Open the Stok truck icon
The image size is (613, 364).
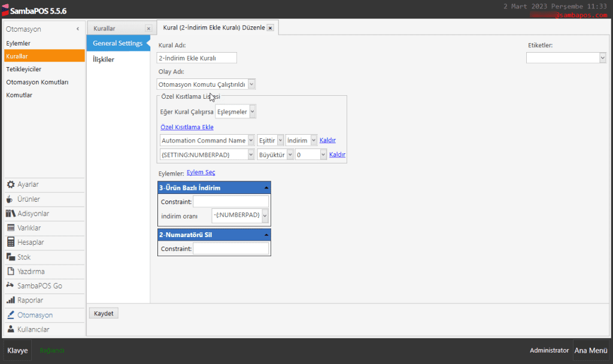[11, 257]
